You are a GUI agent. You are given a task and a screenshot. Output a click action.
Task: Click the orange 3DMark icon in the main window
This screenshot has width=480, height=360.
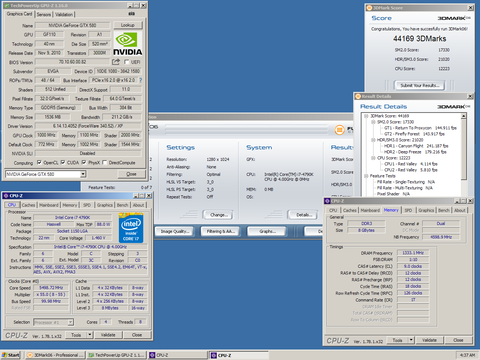(x=339, y=130)
